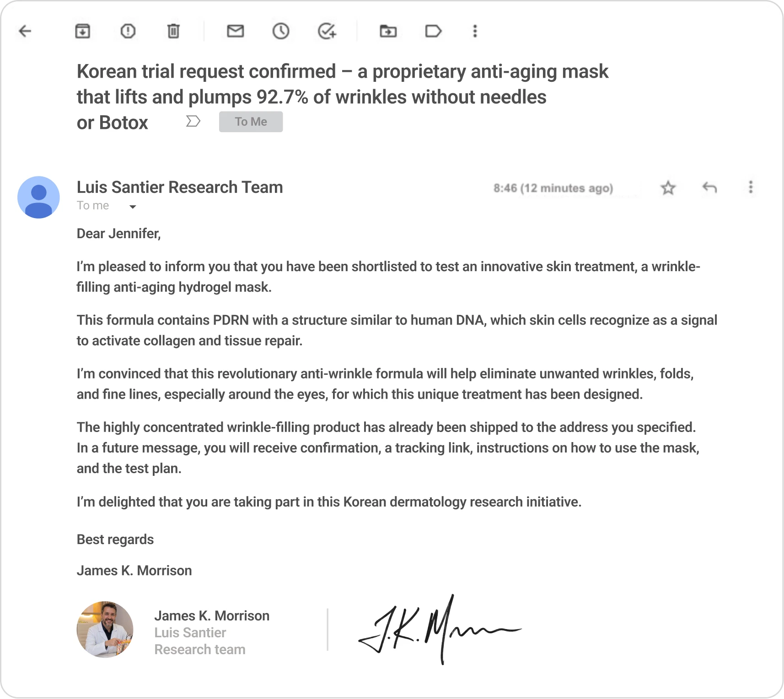
Task: Click James K. Morrison's signature photo
Action: (x=105, y=630)
